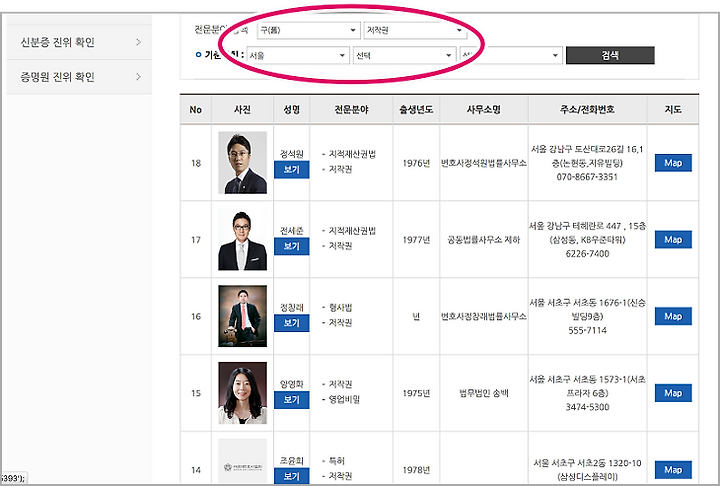Open the 신분증 진위 확인 sidebar menu
Viewport: 720px width, 486px height.
point(79,42)
